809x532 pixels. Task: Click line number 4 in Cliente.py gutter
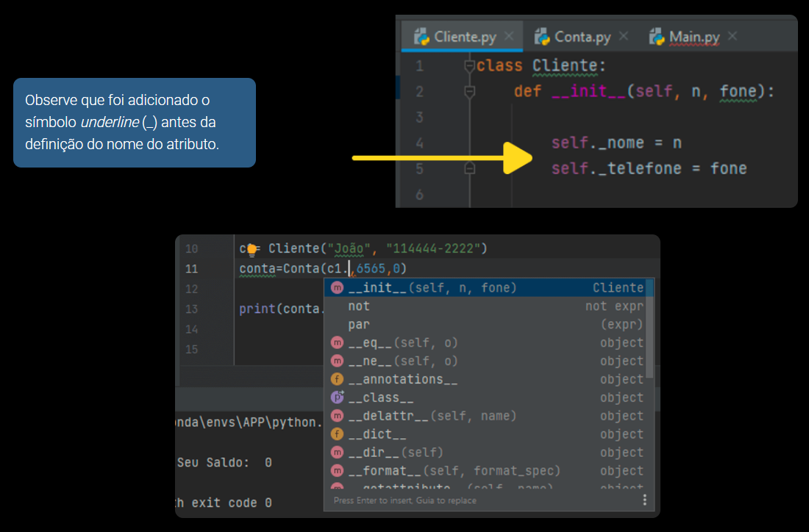pyautogui.click(x=419, y=143)
